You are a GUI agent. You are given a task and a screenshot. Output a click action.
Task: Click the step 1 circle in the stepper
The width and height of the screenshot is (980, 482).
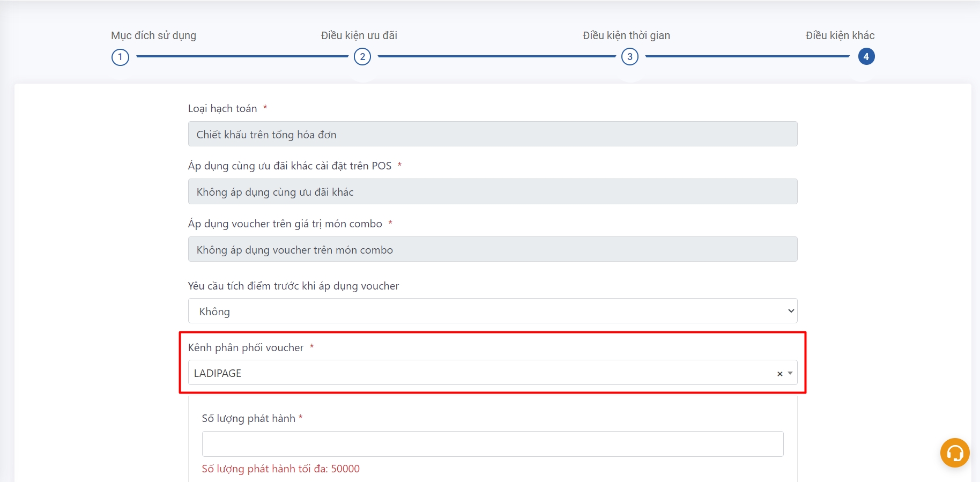120,57
